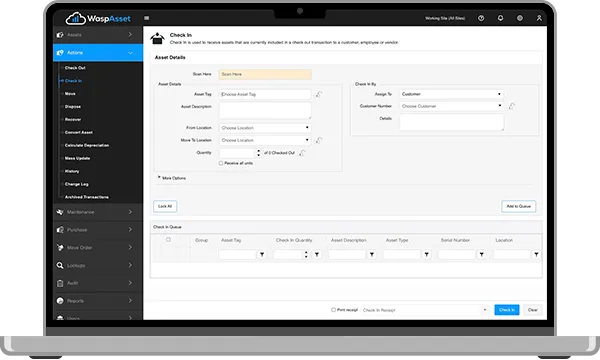Screen dimensions: 600x360
Task: Click the Lock All button
Action: 165,206
